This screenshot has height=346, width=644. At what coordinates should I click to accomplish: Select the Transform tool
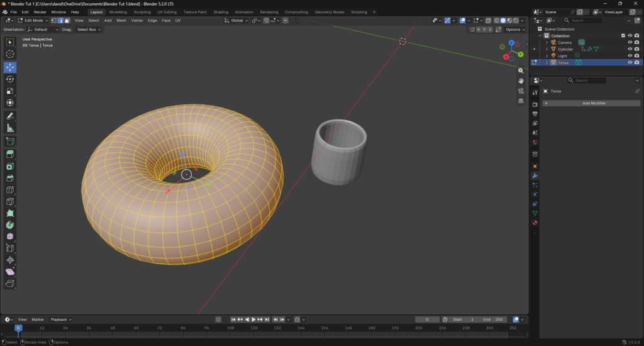click(x=10, y=103)
